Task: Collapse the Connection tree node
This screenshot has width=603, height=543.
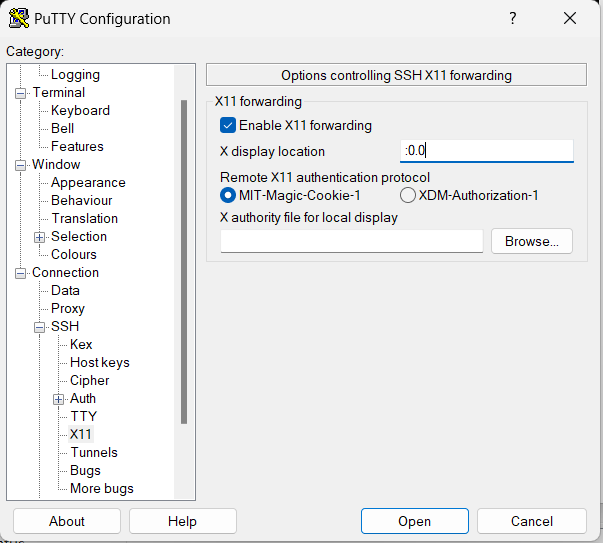Action: tap(20, 273)
